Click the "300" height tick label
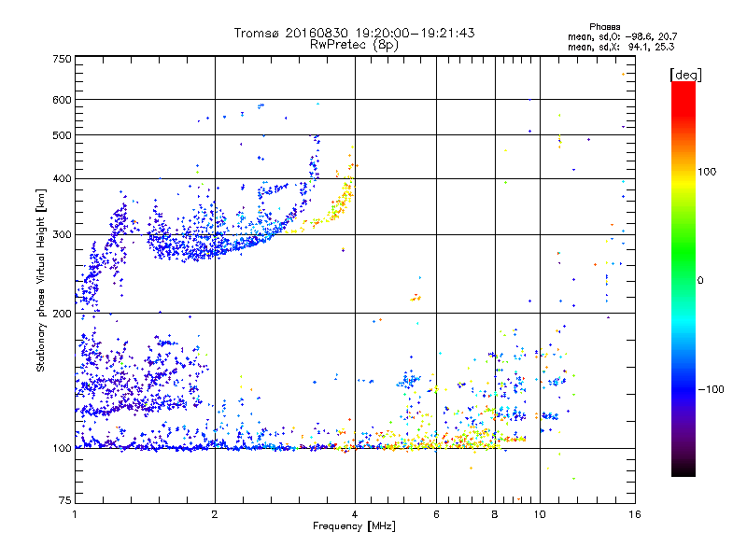 point(62,234)
